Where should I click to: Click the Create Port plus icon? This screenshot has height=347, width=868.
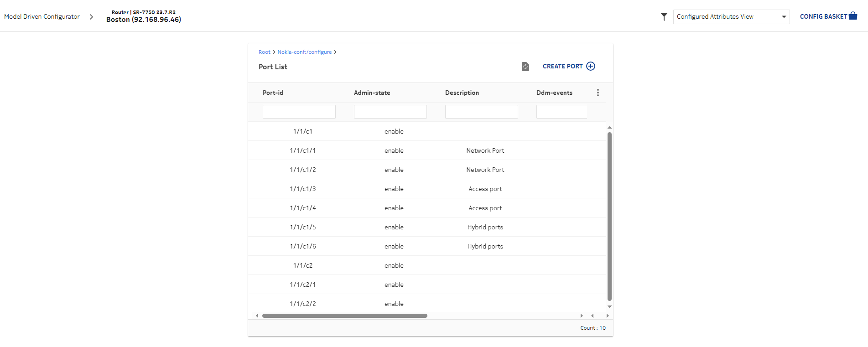[591, 66]
